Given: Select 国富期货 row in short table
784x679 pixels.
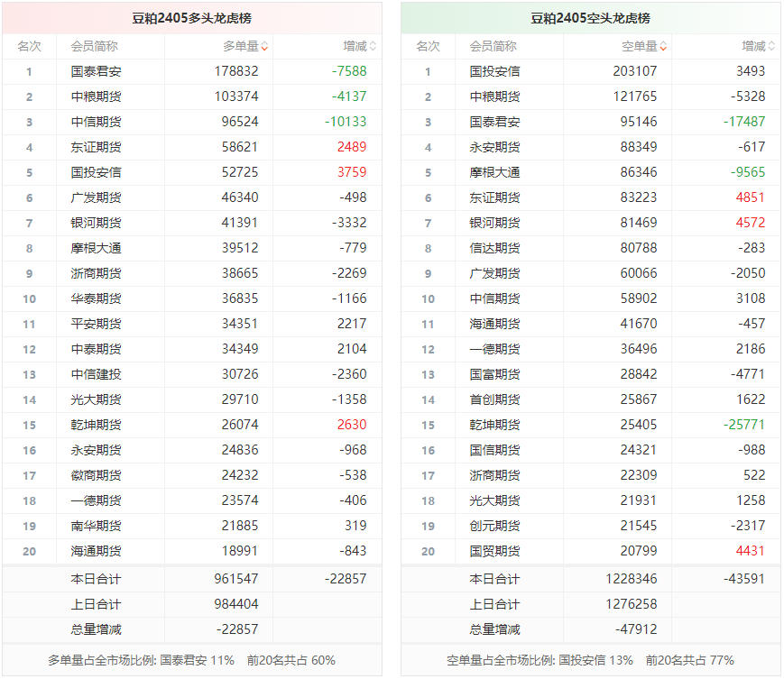Looking at the screenshot, I should pos(591,374).
